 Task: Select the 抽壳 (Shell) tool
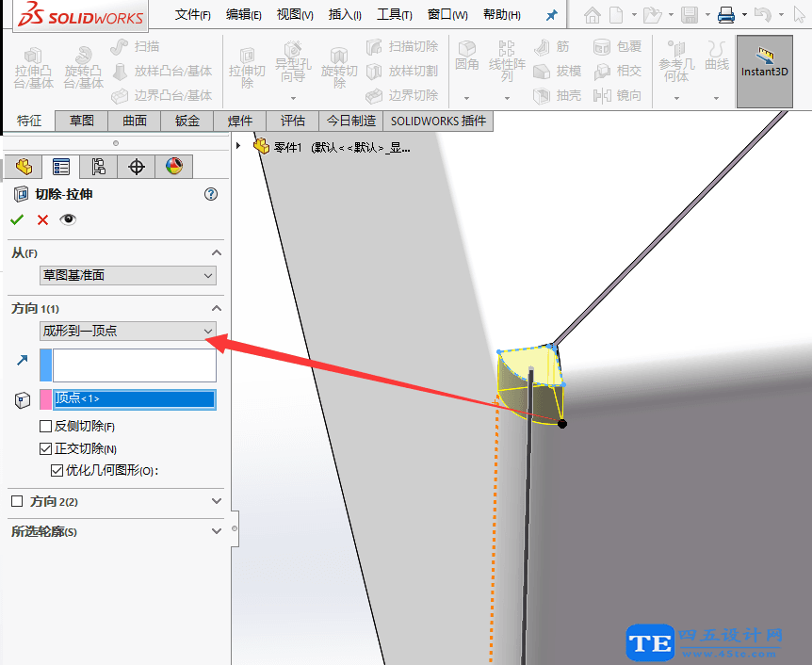[x=556, y=94]
